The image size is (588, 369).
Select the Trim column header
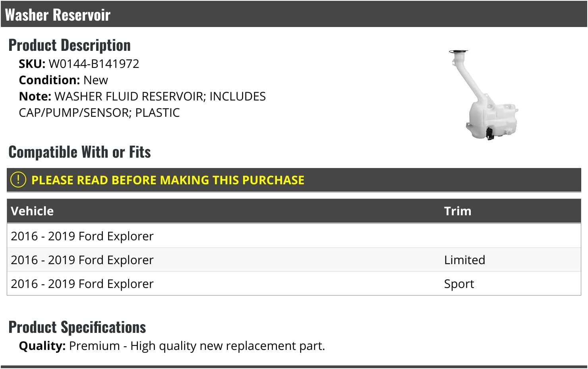click(457, 211)
